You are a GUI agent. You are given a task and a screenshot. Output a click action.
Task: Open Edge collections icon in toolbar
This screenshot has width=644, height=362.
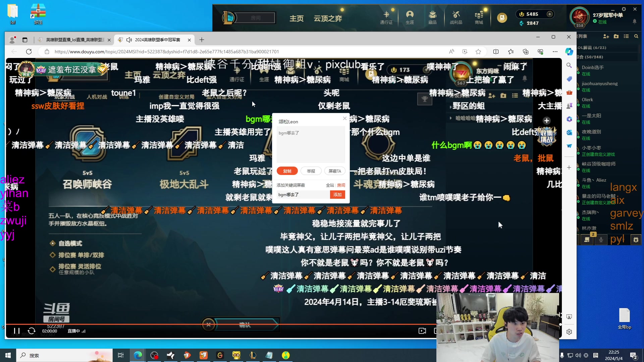click(526, 52)
